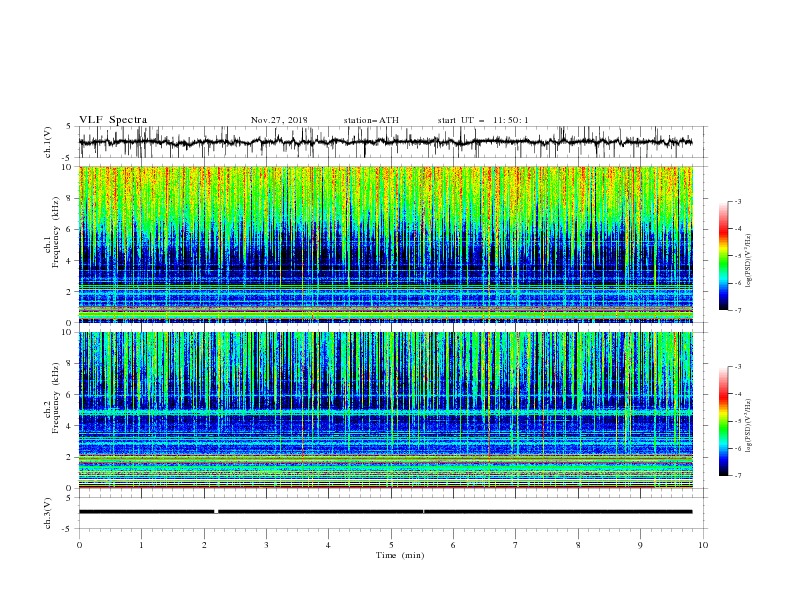This screenshot has width=792, height=612.
Task: Click the date 'Nov.27, 2018'
Action: [279, 120]
